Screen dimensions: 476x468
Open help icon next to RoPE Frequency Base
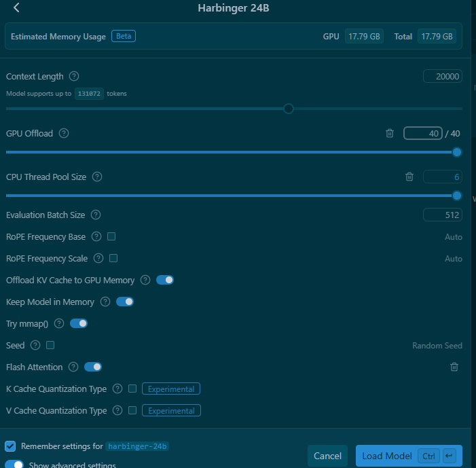[x=96, y=236]
